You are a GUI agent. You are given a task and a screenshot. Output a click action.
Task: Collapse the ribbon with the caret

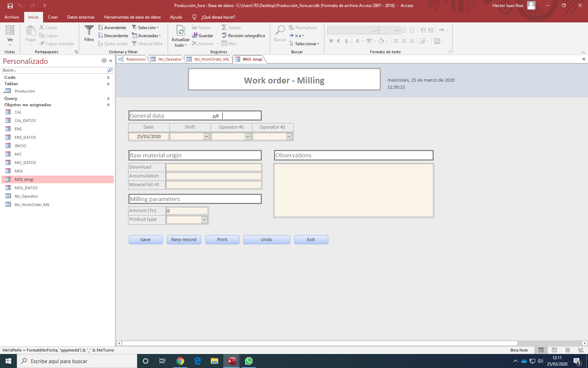point(583,52)
